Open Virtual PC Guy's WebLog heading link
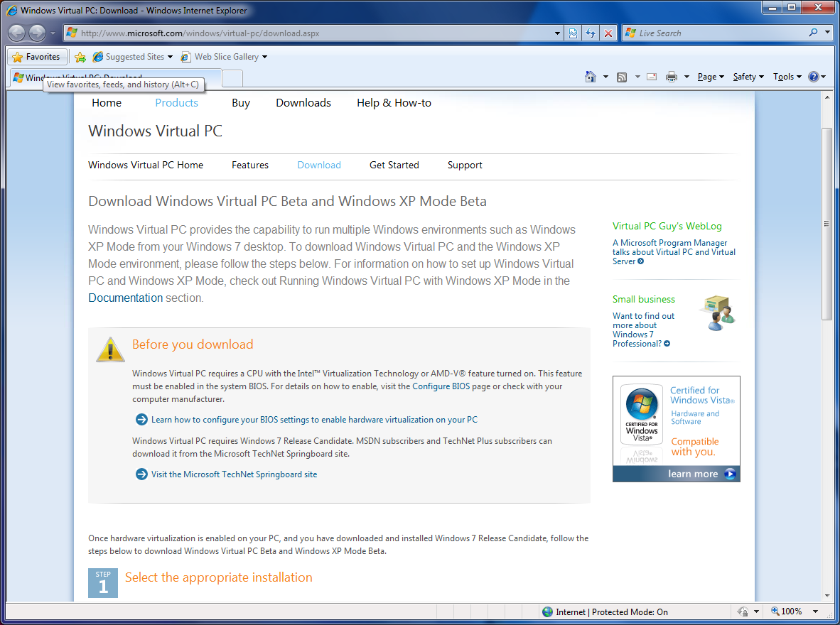Viewport: 840px width, 625px height. [x=667, y=226]
